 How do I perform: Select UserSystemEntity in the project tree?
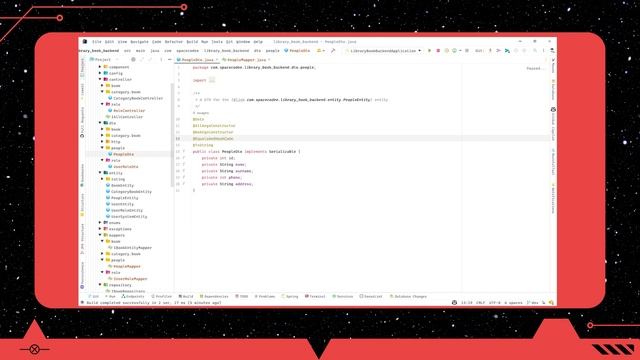pyautogui.click(x=129, y=216)
